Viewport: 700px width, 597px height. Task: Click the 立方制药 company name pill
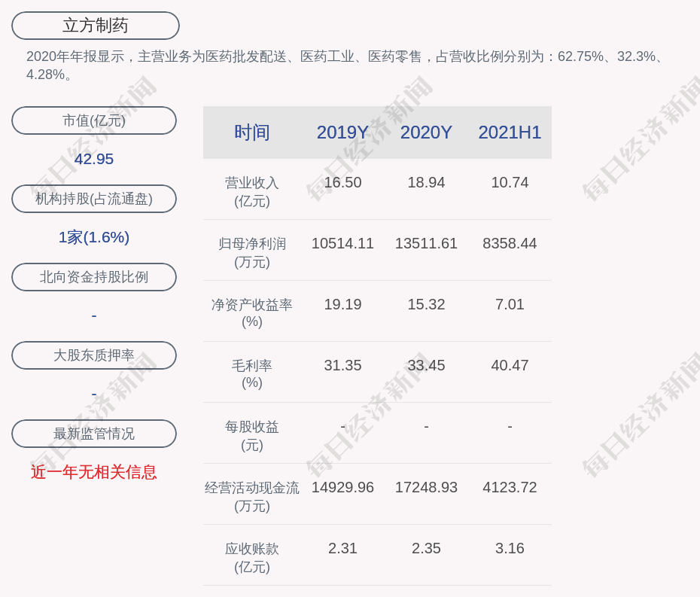tap(96, 26)
